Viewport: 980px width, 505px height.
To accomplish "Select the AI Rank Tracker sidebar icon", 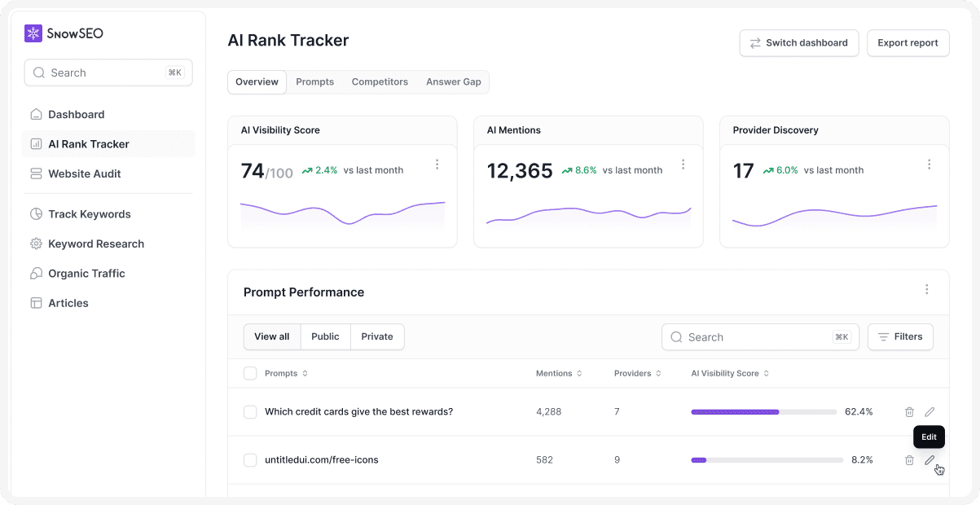I will click(36, 143).
